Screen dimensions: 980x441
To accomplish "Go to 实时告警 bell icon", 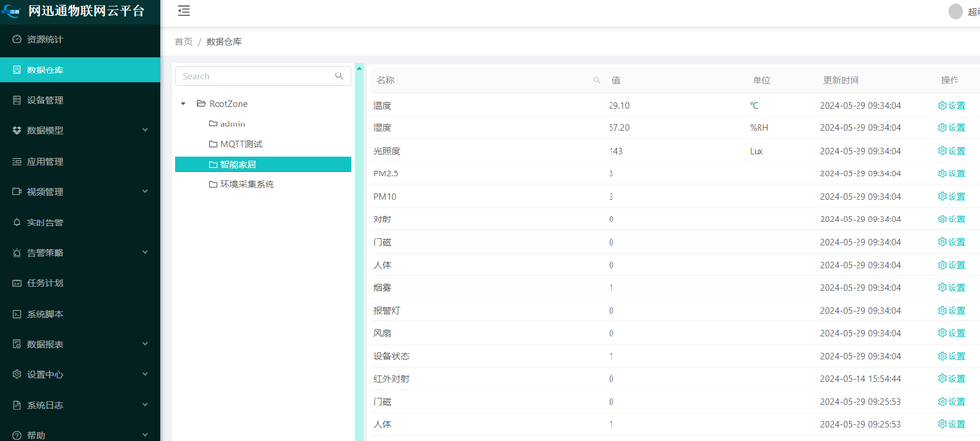I will (17, 222).
